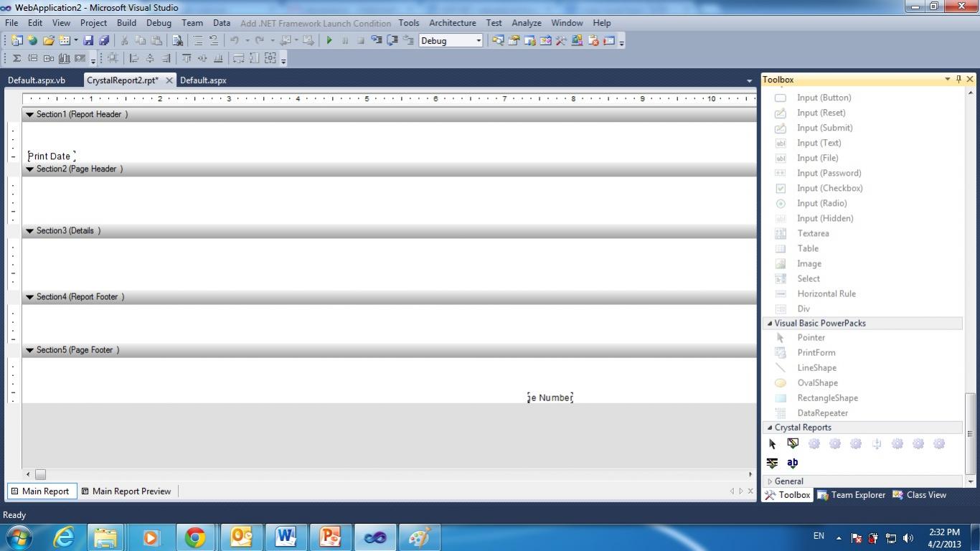This screenshot has width=980, height=551.
Task: Click the Toolbox vertical scrollbar thumb
Action: 971,433
